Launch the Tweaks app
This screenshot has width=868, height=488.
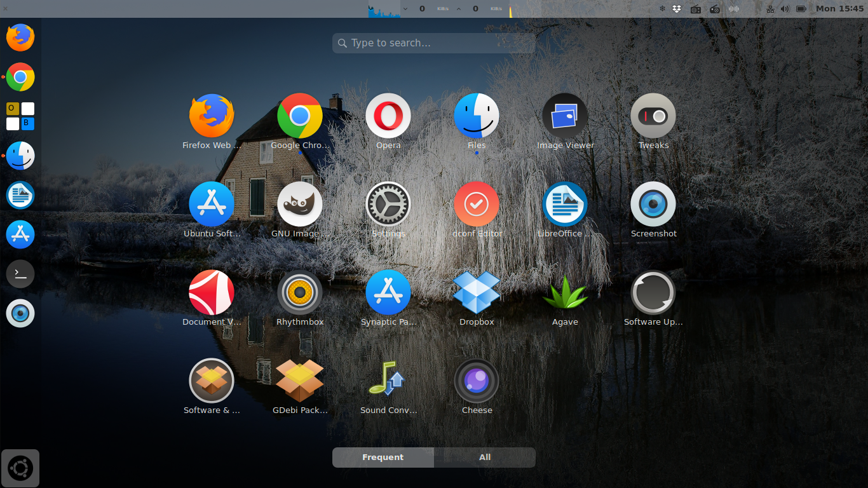tap(653, 122)
